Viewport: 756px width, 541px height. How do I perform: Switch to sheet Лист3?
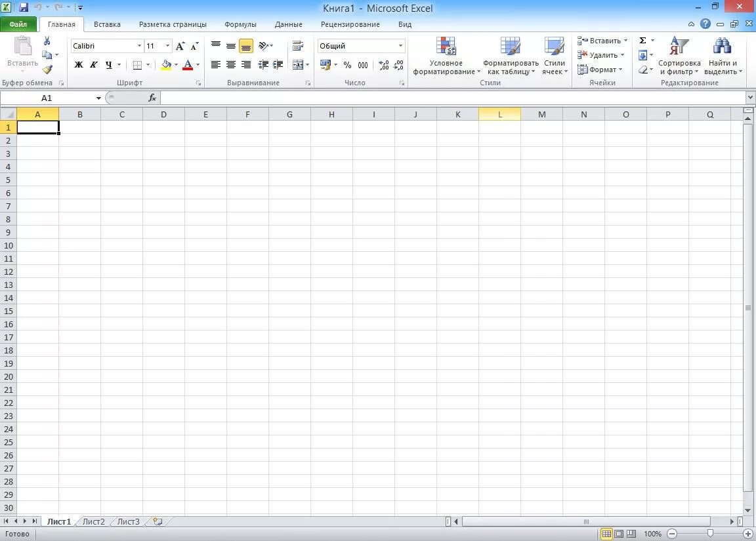tap(128, 521)
